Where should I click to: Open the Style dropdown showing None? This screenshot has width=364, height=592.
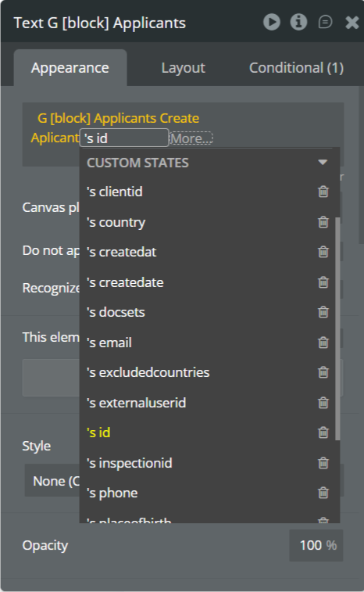[x=52, y=481]
